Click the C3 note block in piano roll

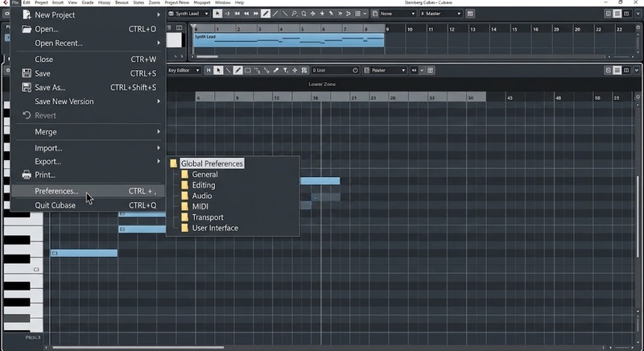pos(84,254)
